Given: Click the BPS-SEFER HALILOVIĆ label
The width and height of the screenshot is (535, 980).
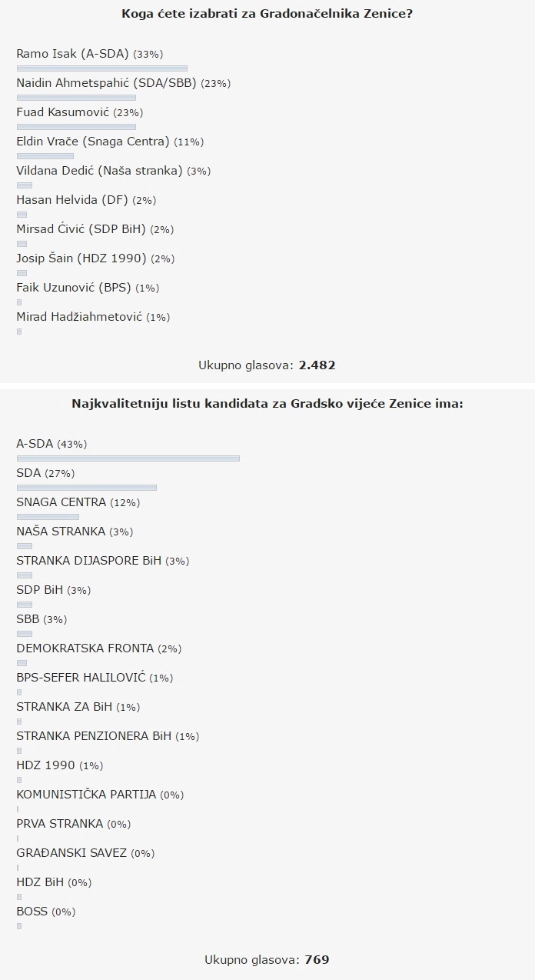Looking at the screenshot, I should click(82, 678).
